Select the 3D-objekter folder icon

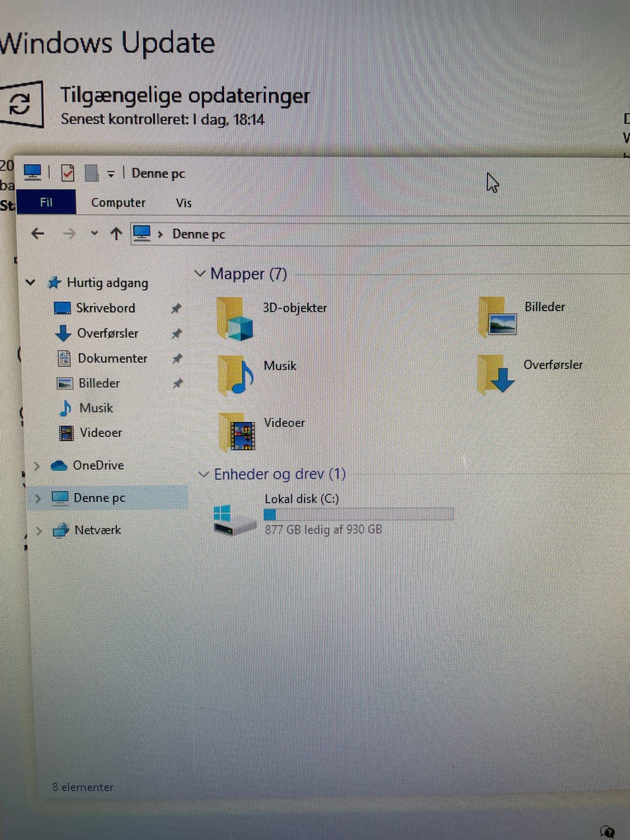tap(235, 318)
